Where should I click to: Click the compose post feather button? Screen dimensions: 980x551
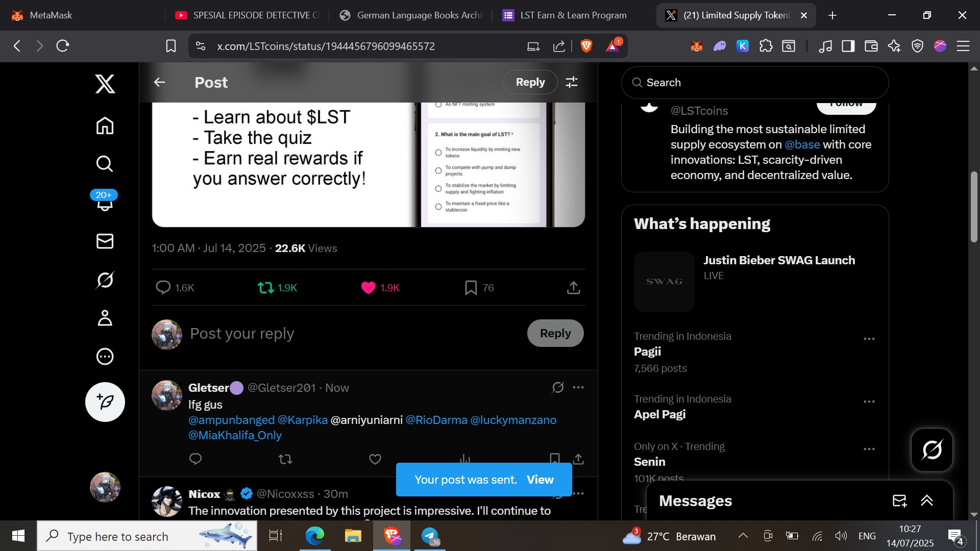[x=105, y=402]
